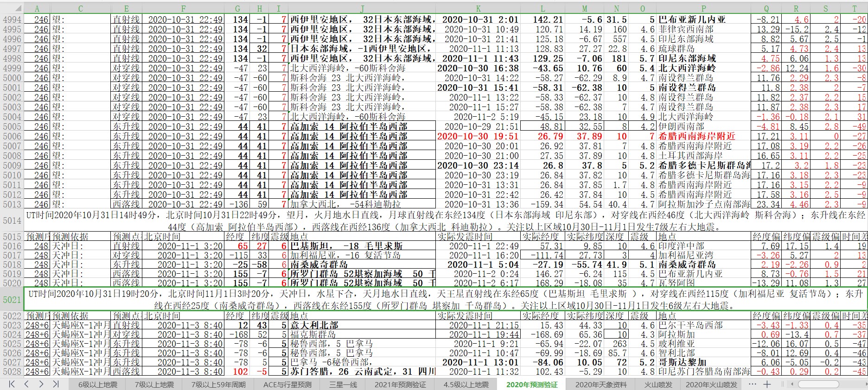This screenshot has width=868, height=390.
Task: Switch to 2020年天象资料 sheet
Action: [600, 384]
